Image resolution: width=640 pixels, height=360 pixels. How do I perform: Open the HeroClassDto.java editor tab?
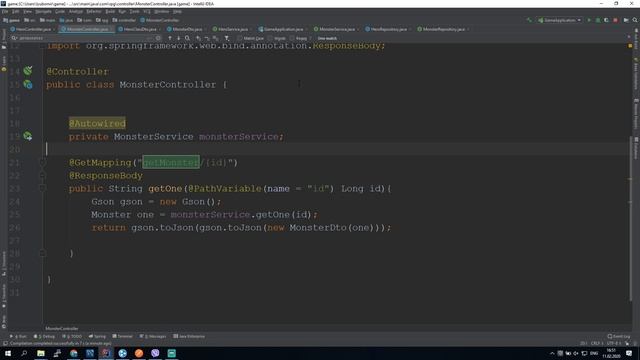click(140, 29)
